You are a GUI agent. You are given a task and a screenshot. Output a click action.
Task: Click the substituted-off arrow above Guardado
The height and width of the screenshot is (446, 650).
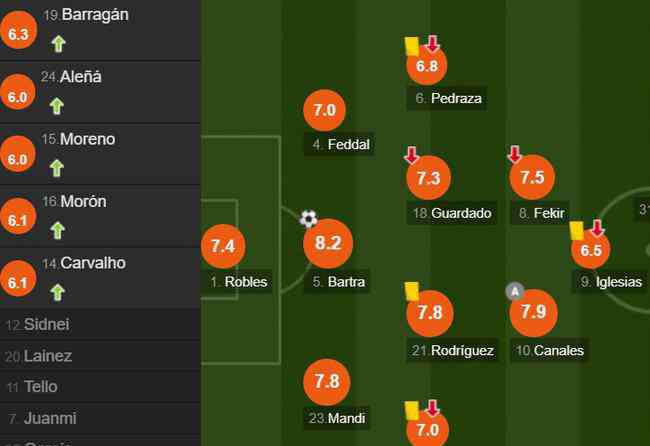[411, 155]
